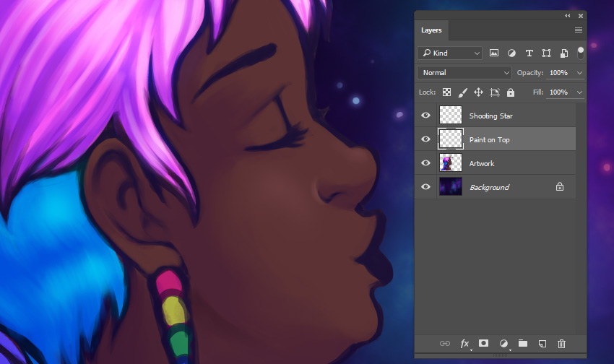Click the Opacity 100% value field
The width and height of the screenshot is (614, 364).
(559, 73)
